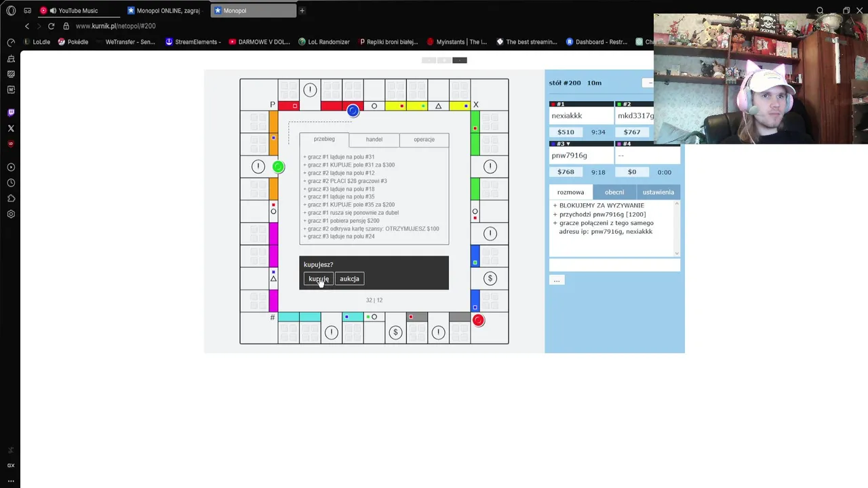
Task: Open the StreamElements bookmark
Action: pyautogui.click(x=193, y=42)
